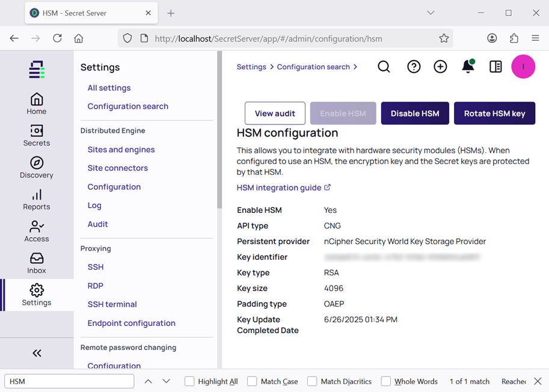Close the HSM - Secret Server tab
549x392 pixels.
(148, 13)
